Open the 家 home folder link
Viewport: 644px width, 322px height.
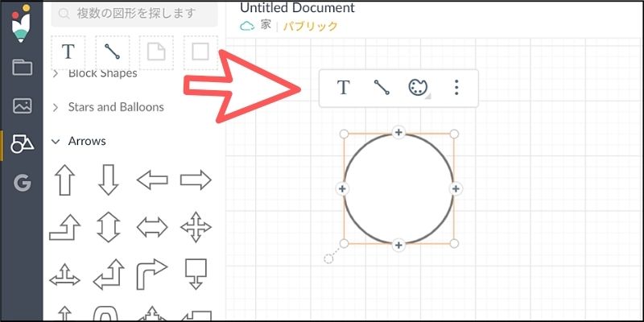pos(266,25)
